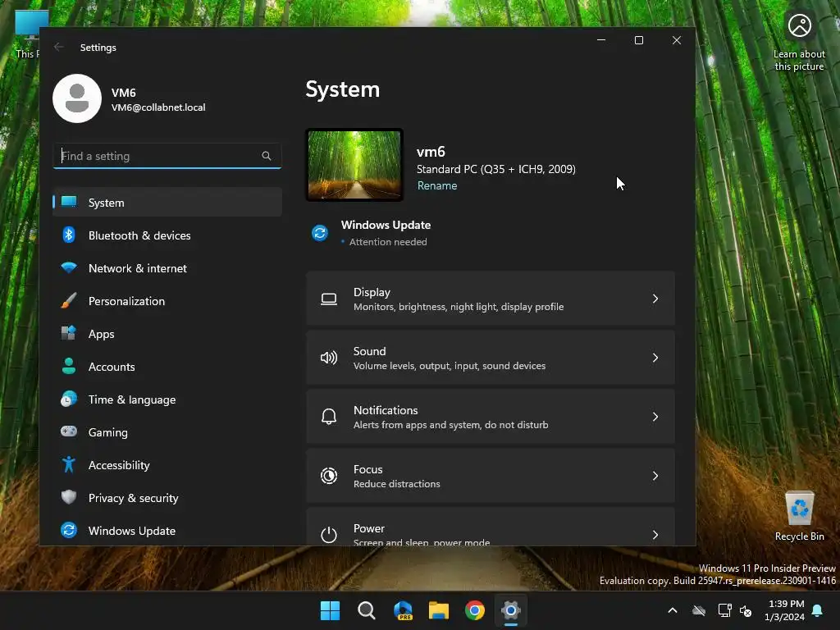
Task: Click the user avatar picture for VM6
Action: pos(77,98)
